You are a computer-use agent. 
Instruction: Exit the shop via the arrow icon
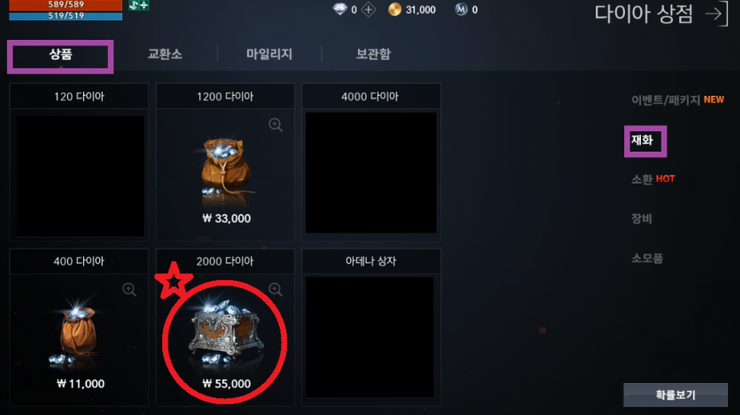tap(717, 14)
